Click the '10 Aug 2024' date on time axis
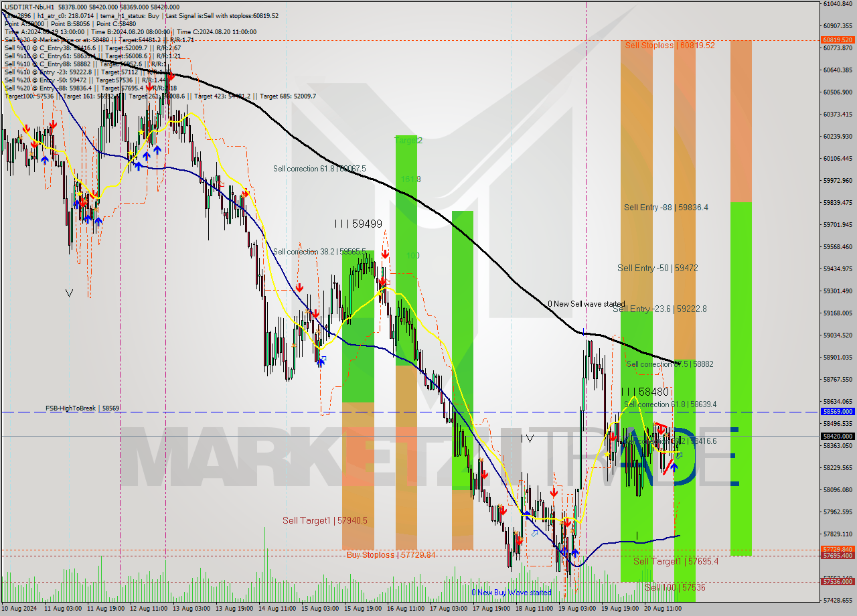 click(19, 609)
